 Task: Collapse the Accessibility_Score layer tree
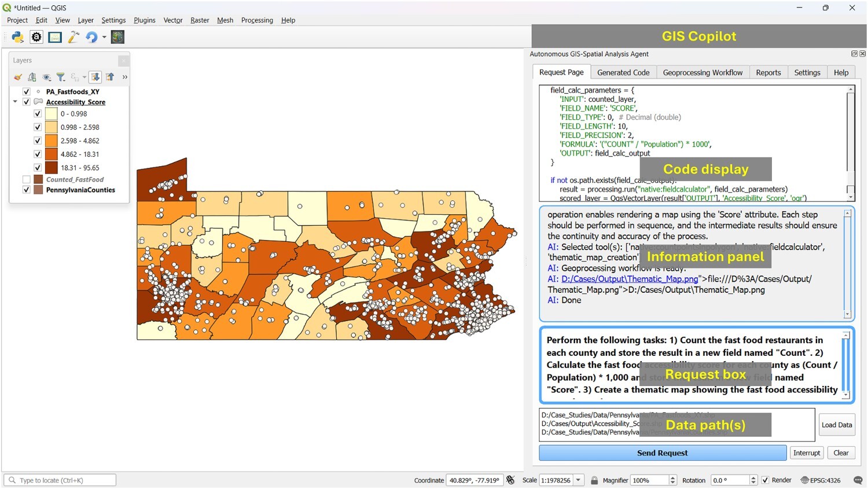pyautogui.click(x=15, y=102)
